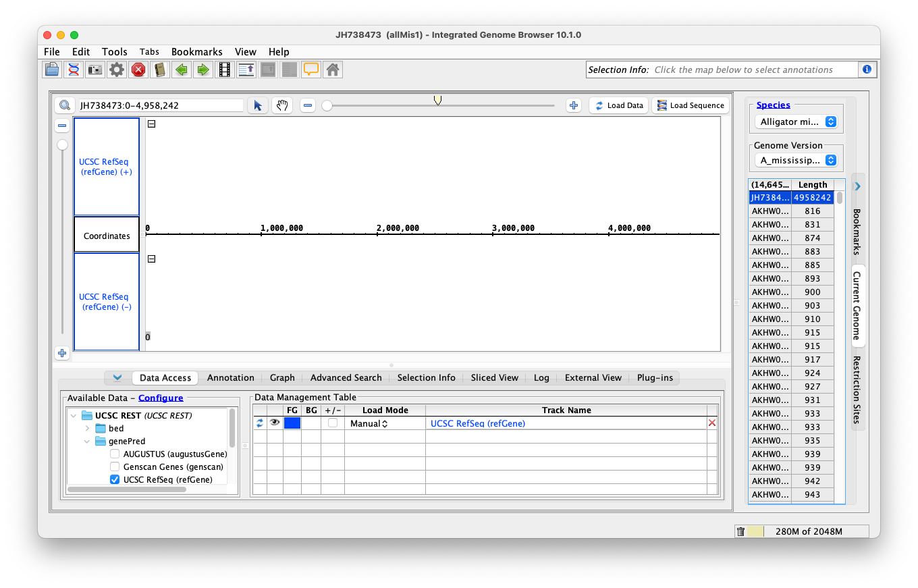918x588 pixels.
Task: Open the Bookmarks menu
Action: pos(196,52)
